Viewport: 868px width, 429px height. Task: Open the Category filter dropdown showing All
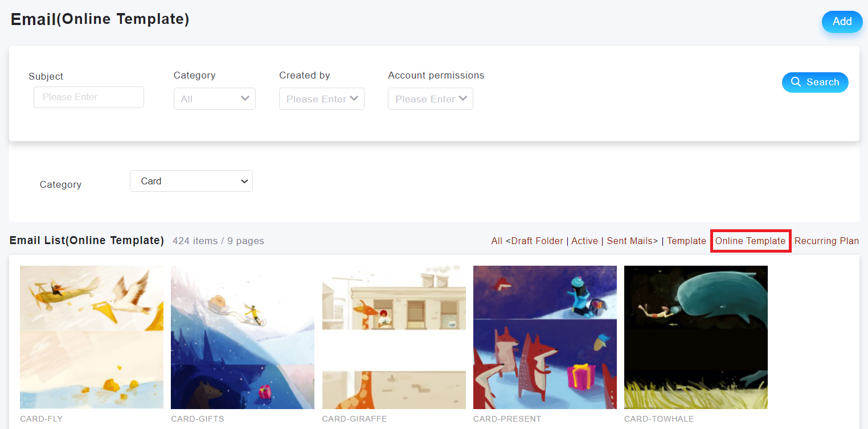pos(215,98)
